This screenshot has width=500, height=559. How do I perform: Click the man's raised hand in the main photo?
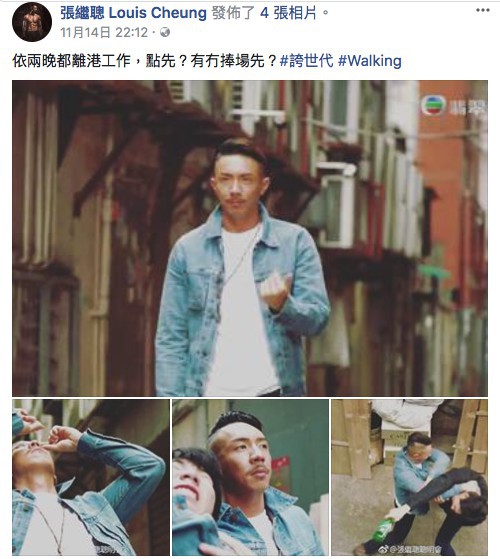(x=274, y=291)
